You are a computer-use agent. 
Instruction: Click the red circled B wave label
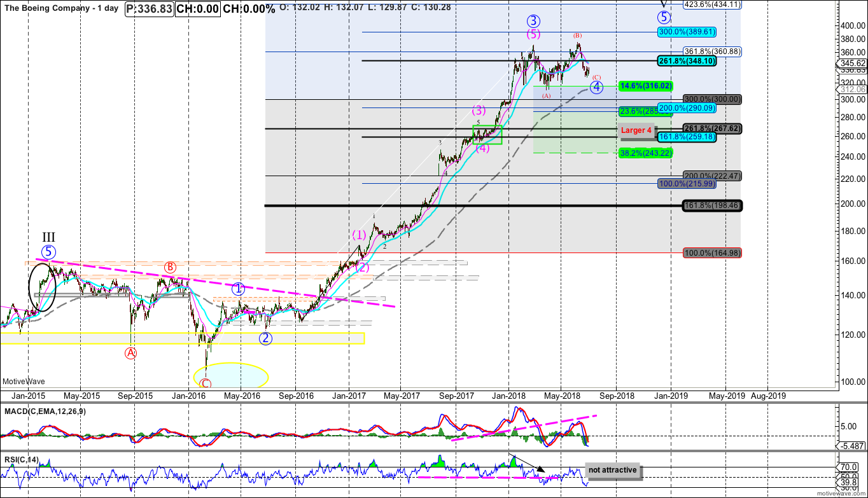[x=170, y=267]
